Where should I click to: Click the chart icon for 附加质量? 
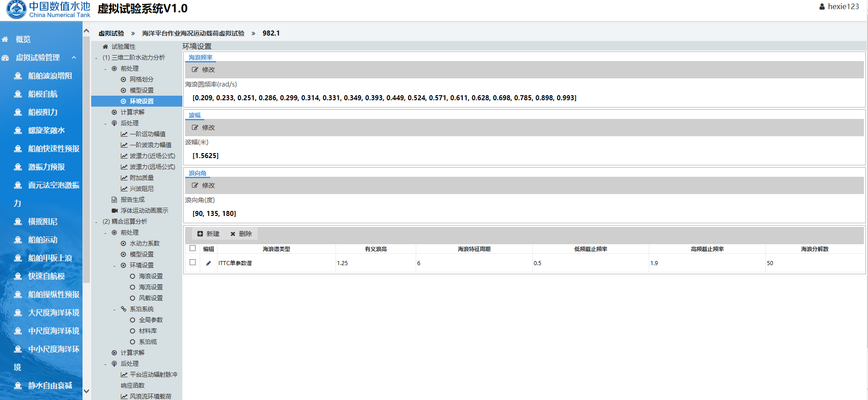124,178
